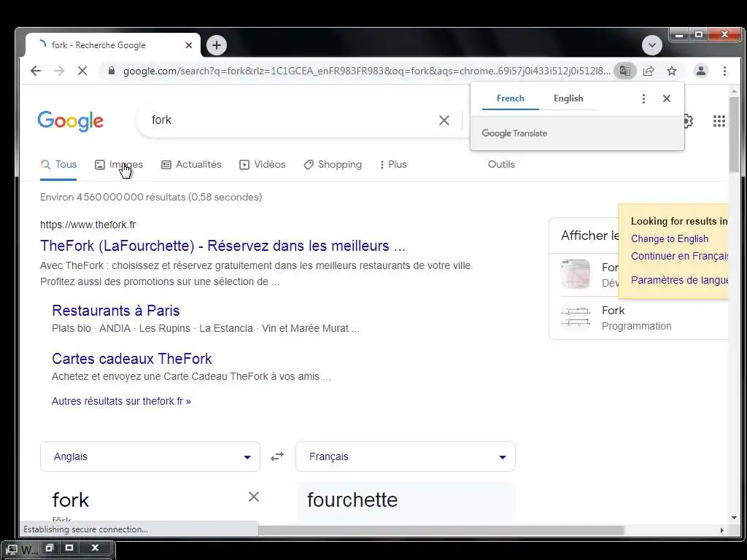Clear the search box text

pos(444,120)
